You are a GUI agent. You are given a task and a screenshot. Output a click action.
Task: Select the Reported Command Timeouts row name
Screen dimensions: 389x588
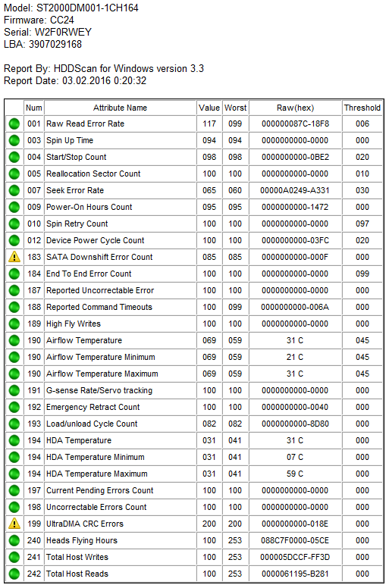(99, 307)
